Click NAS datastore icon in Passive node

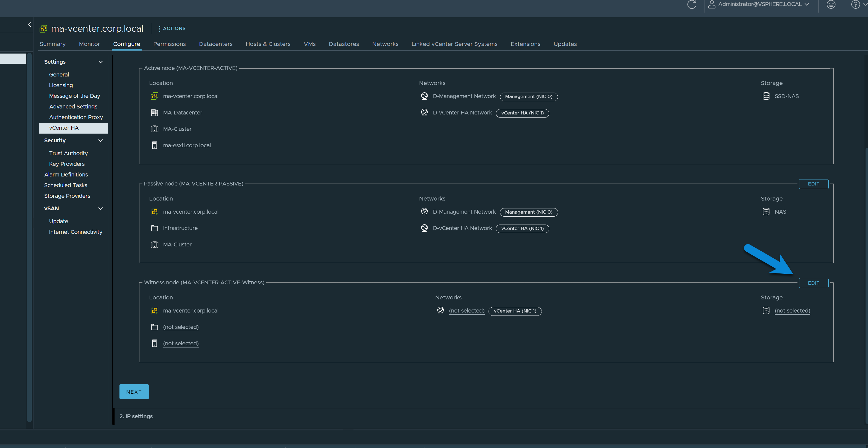click(766, 212)
